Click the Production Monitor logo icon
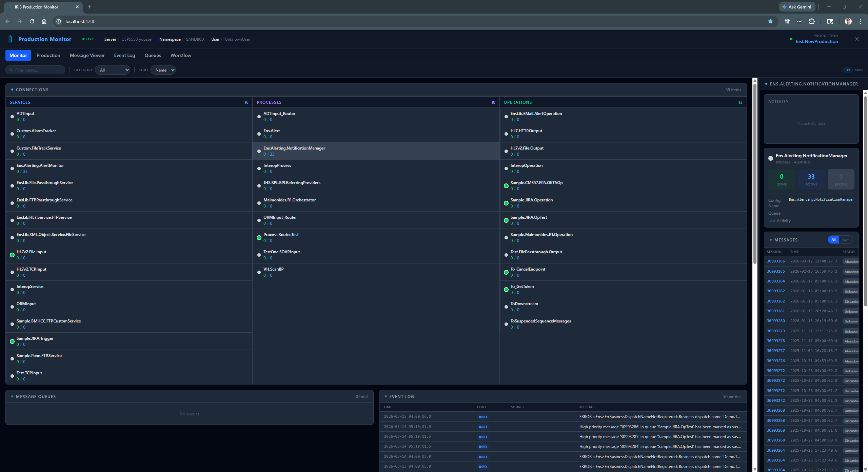The height and width of the screenshot is (472, 868). tap(10, 39)
